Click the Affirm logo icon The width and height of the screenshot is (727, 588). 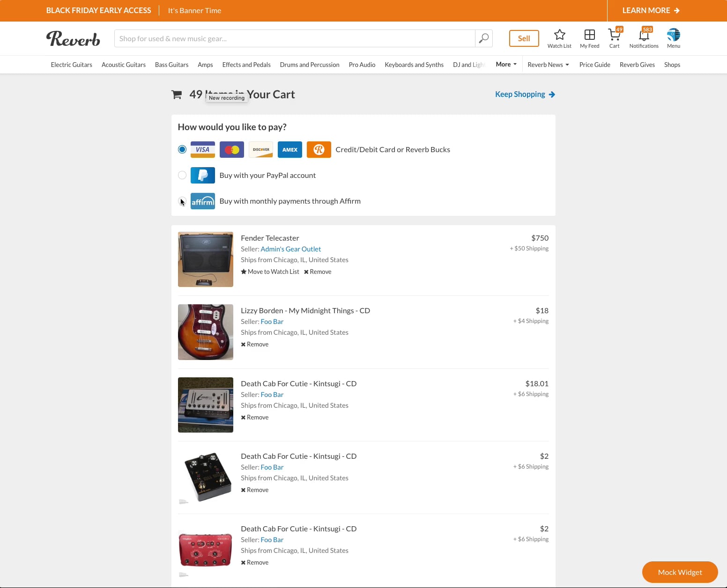point(203,201)
